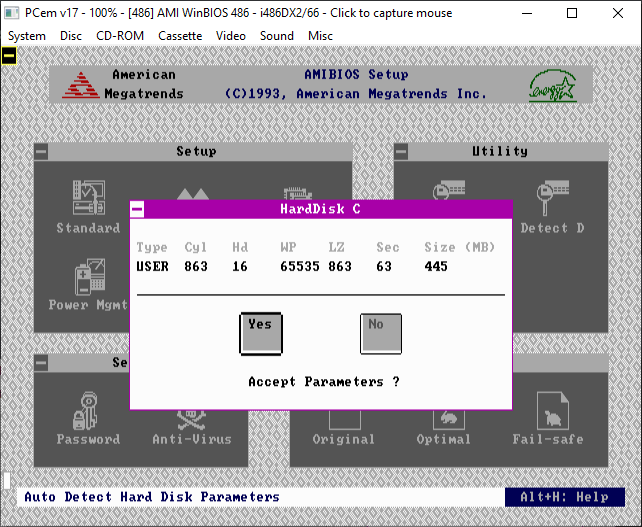Click the AMIBIOS Setup heading text
Screen dimensions: 642x527
tap(356, 75)
